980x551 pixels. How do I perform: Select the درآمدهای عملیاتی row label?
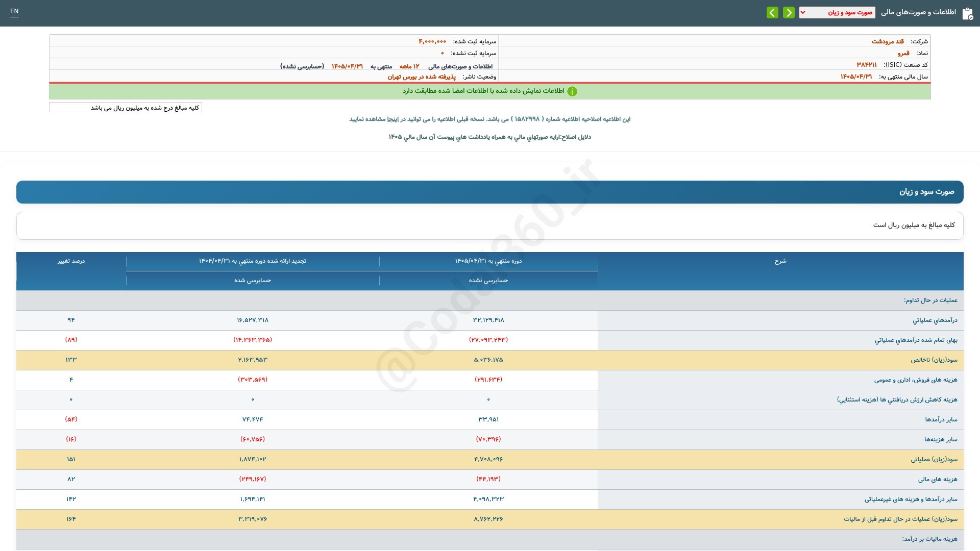(x=935, y=320)
